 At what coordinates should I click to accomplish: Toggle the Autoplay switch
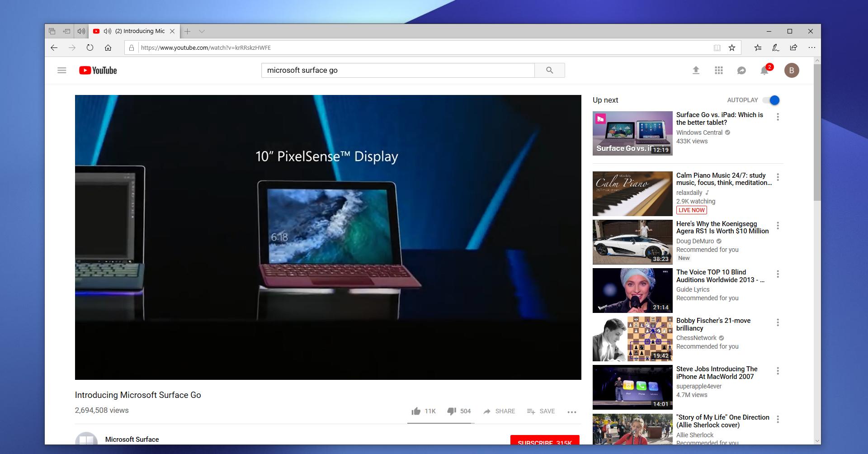[772, 100]
